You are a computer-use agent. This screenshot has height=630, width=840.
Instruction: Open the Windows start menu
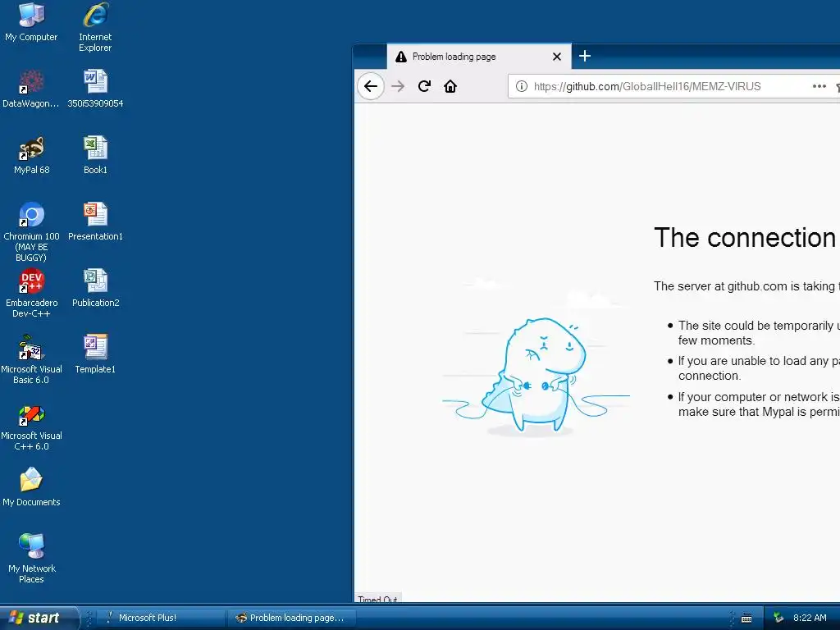coord(39,618)
